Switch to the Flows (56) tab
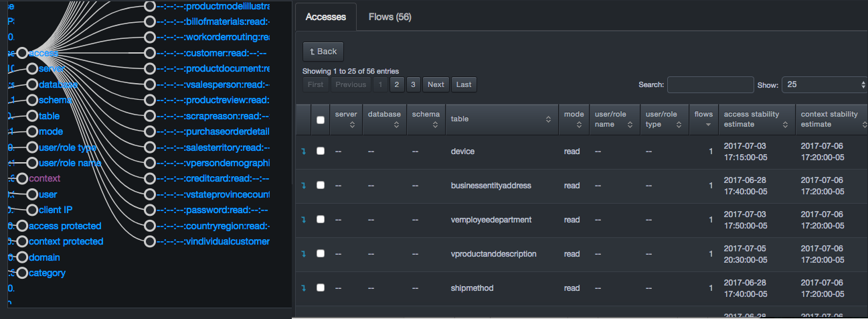 pos(389,17)
